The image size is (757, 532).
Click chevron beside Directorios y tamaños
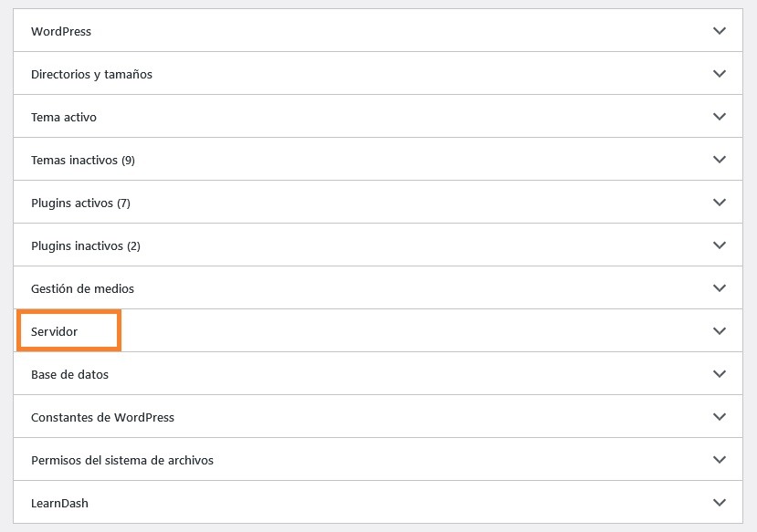pyautogui.click(x=720, y=74)
